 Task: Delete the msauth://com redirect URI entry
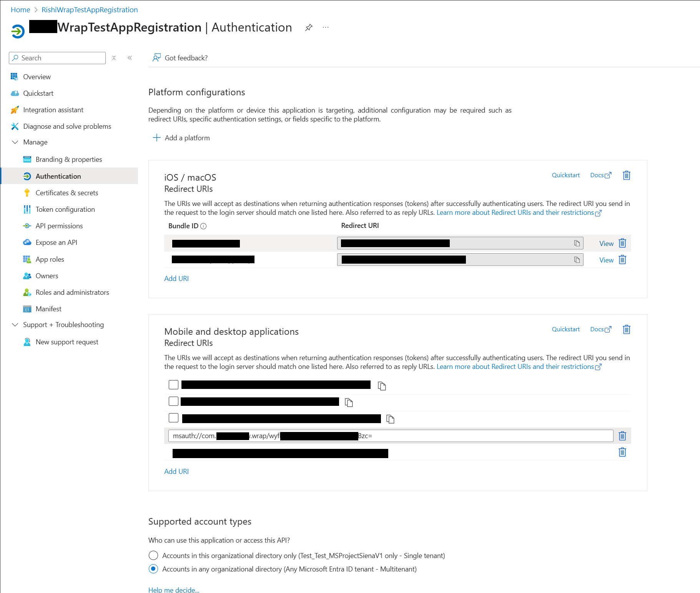click(622, 436)
